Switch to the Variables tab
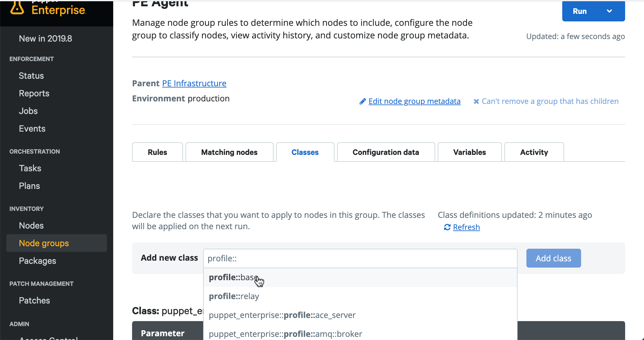Screen dimensions: 644x340 [x=469, y=152]
